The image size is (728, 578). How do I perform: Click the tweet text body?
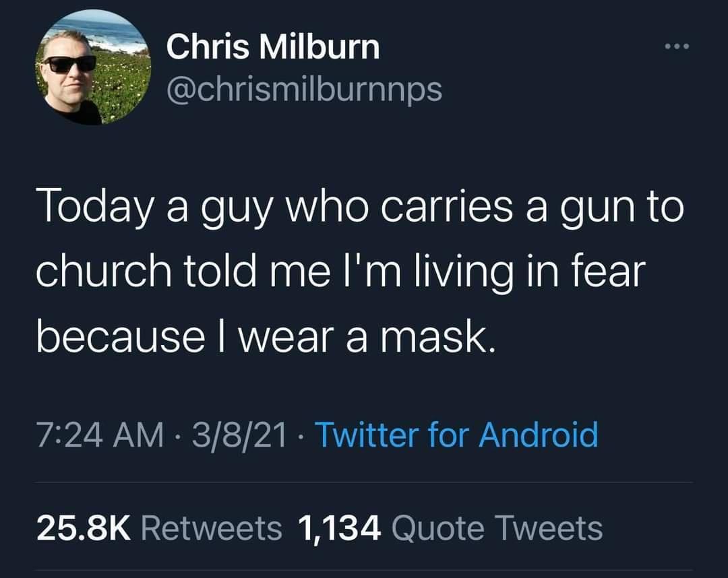pos(360,270)
